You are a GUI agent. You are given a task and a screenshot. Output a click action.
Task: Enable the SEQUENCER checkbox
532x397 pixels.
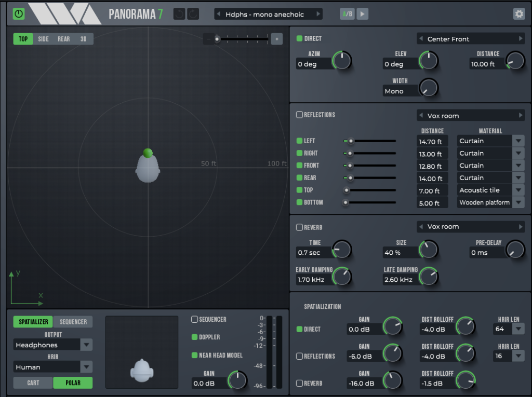[194, 319]
